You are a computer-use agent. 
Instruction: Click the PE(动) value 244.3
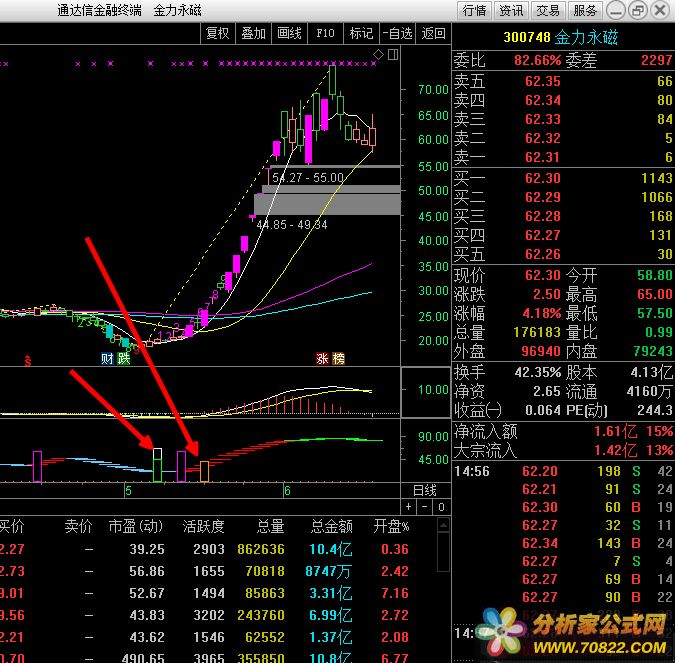pyautogui.click(x=654, y=410)
